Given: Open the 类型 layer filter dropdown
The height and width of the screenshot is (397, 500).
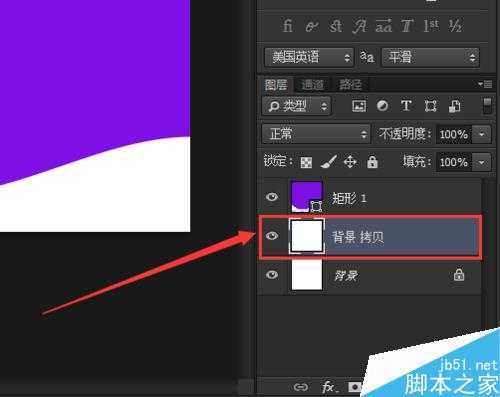Looking at the screenshot, I should [296, 106].
